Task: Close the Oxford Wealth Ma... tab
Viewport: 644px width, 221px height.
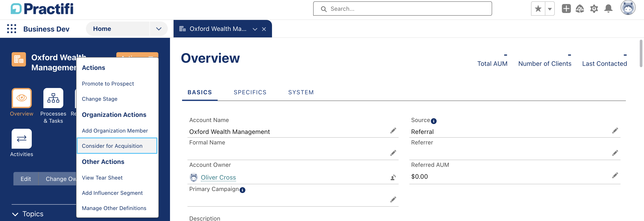Action: [x=264, y=29]
